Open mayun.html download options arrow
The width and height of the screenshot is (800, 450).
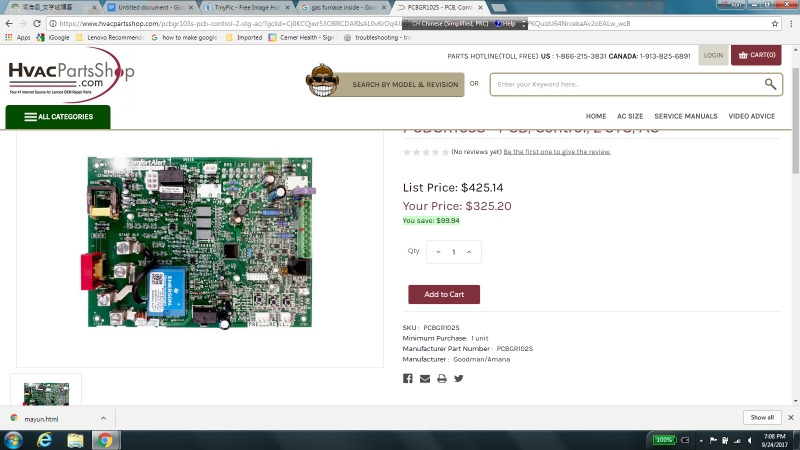click(104, 418)
